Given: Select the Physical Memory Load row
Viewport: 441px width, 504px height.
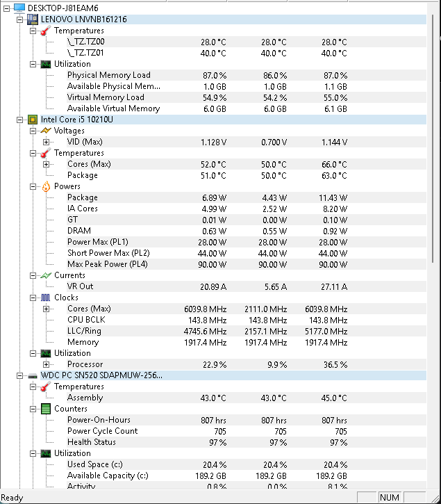Looking at the screenshot, I should pyautogui.click(x=246, y=75).
